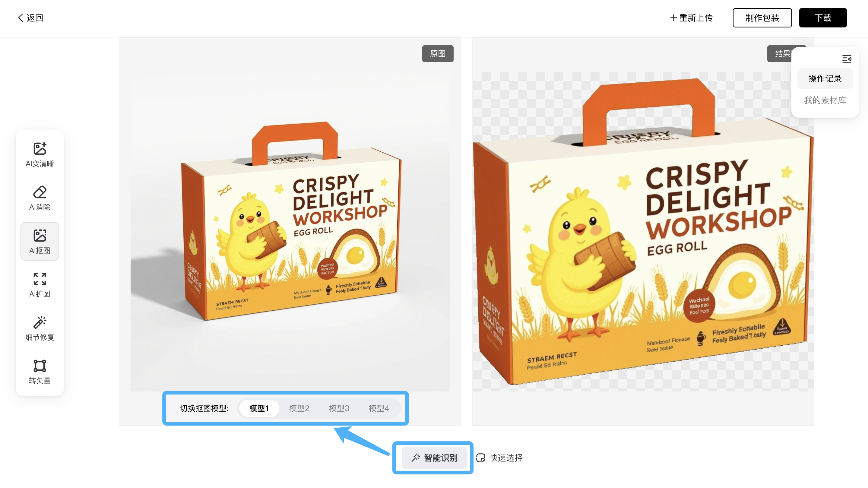Switch cutout model to 模型1

pyautogui.click(x=259, y=408)
